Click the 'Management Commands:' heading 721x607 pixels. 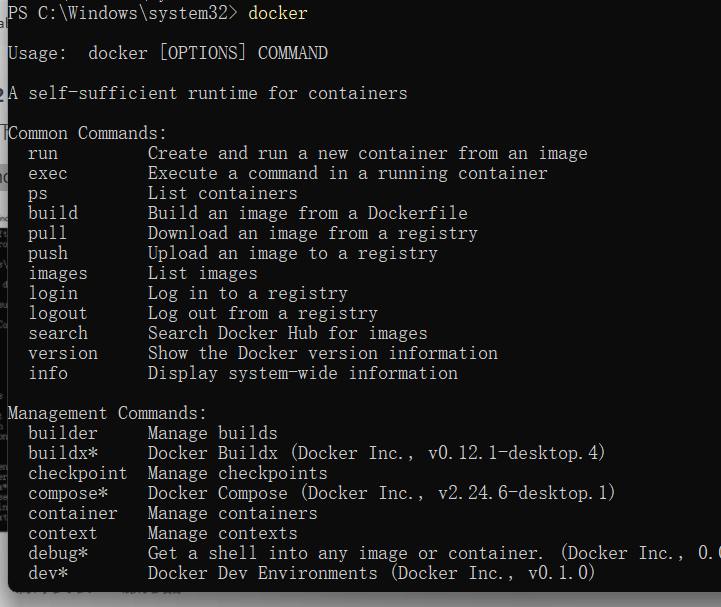point(107,413)
